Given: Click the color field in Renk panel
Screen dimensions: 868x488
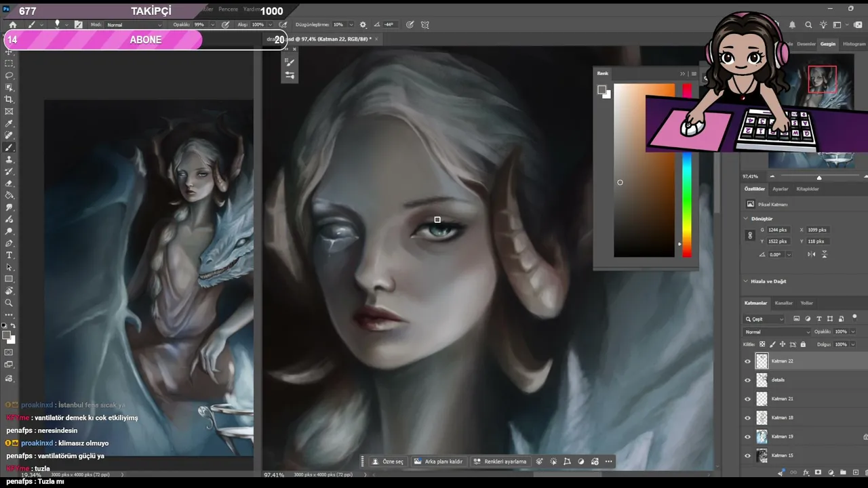Looking at the screenshot, I should tap(644, 171).
